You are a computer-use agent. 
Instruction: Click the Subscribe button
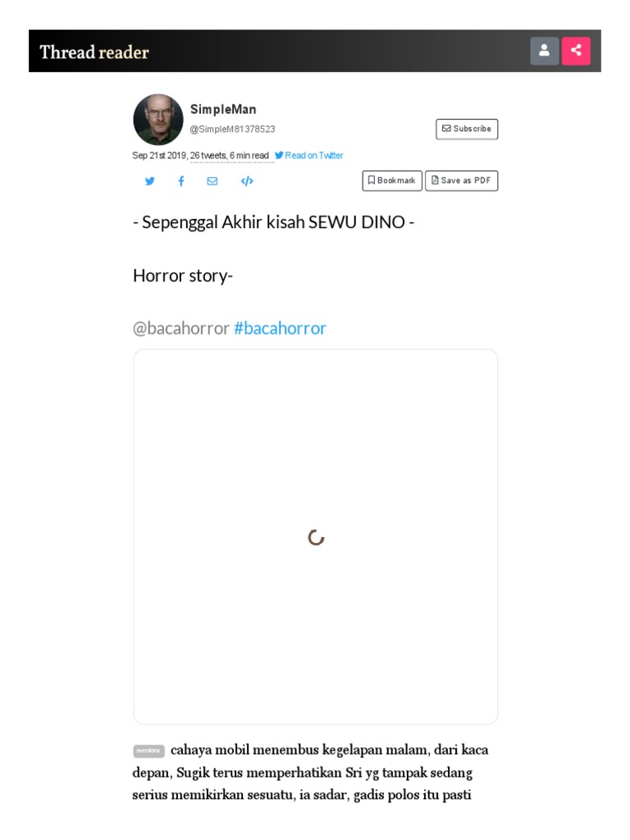[467, 129]
